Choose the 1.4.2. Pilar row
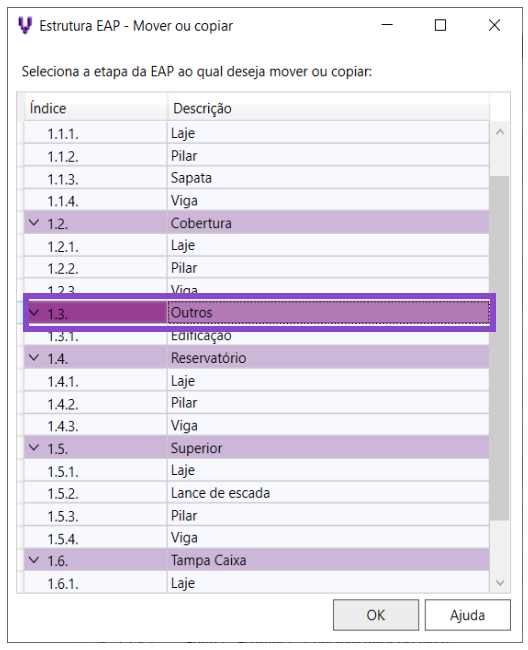 click(257, 403)
